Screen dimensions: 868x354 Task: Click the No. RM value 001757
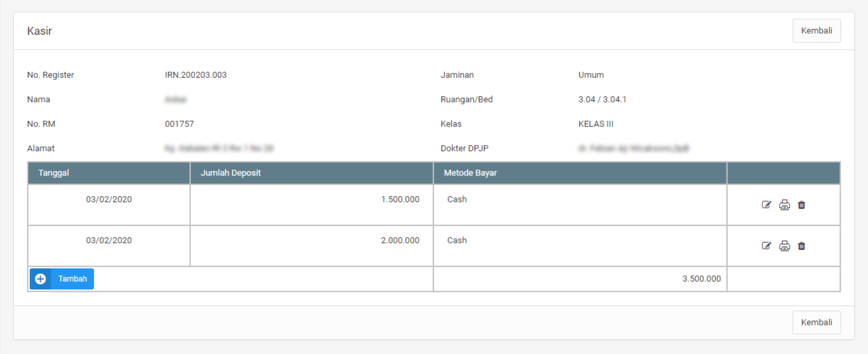tap(179, 124)
